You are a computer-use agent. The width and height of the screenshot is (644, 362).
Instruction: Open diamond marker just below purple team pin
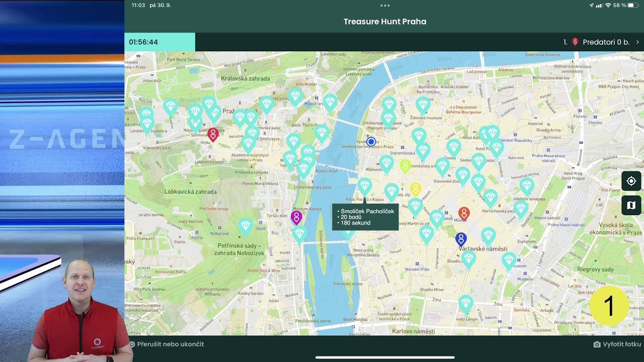(x=300, y=235)
